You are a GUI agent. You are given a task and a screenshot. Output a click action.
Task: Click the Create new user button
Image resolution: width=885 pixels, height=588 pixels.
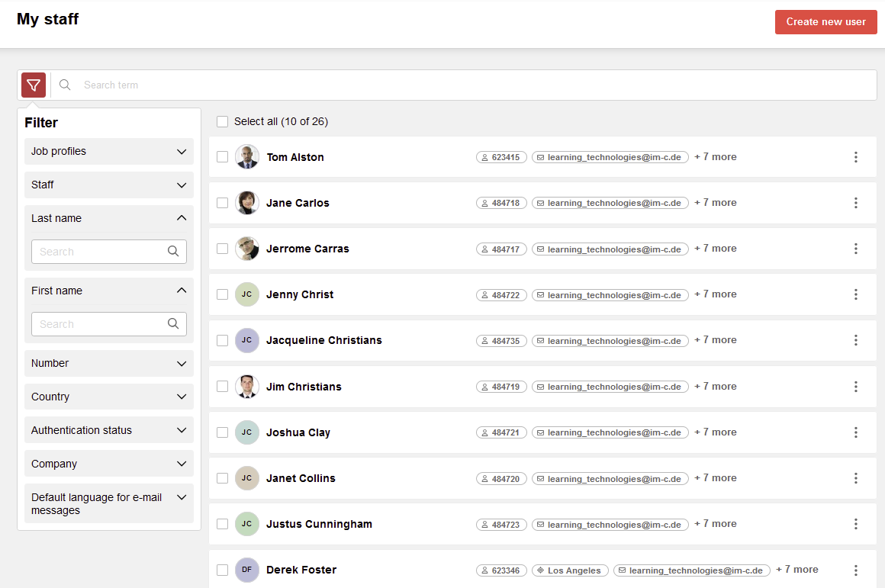825,22
